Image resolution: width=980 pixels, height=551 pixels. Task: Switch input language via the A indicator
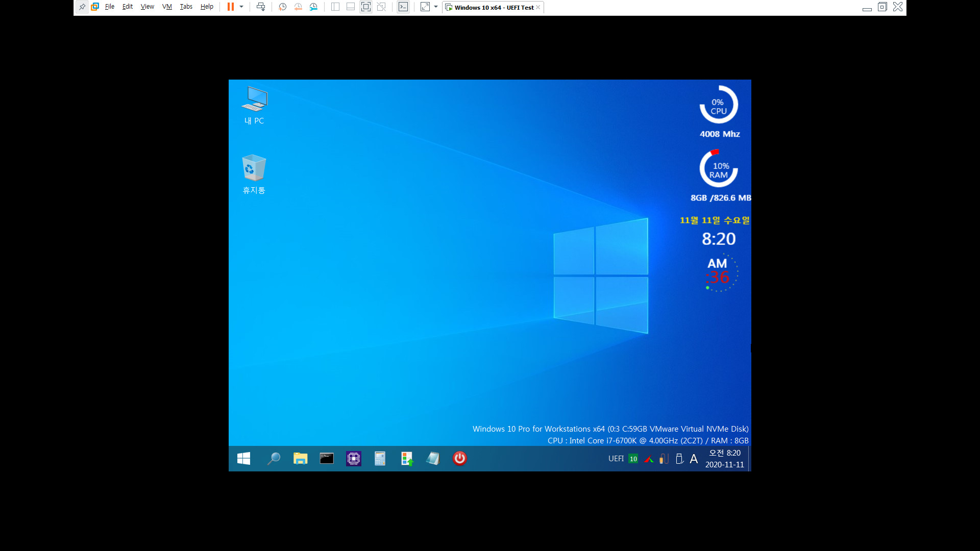[x=694, y=459]
